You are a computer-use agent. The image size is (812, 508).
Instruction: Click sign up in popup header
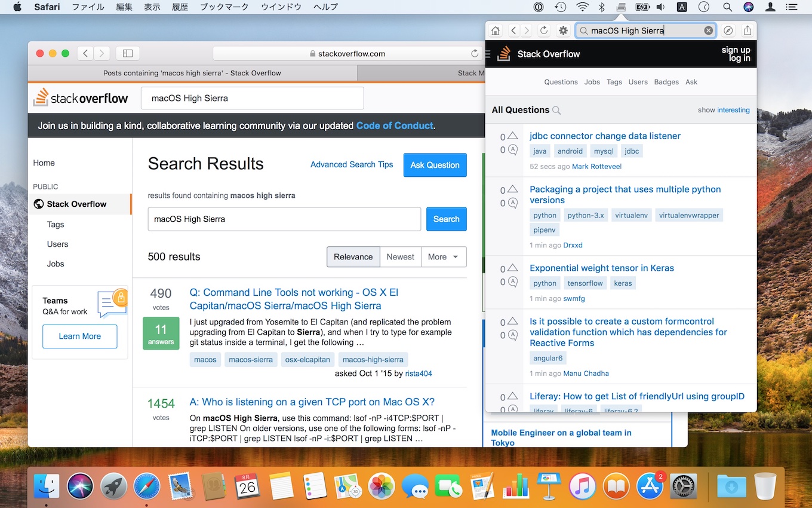736,50
